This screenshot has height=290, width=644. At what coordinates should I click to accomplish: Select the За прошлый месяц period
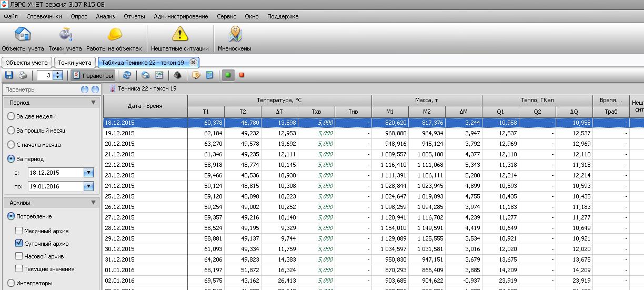[x=36, y=131]
